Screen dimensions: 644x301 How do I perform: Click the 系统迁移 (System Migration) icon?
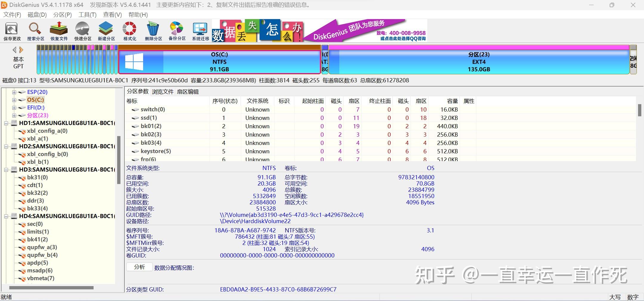click(200, 31)
